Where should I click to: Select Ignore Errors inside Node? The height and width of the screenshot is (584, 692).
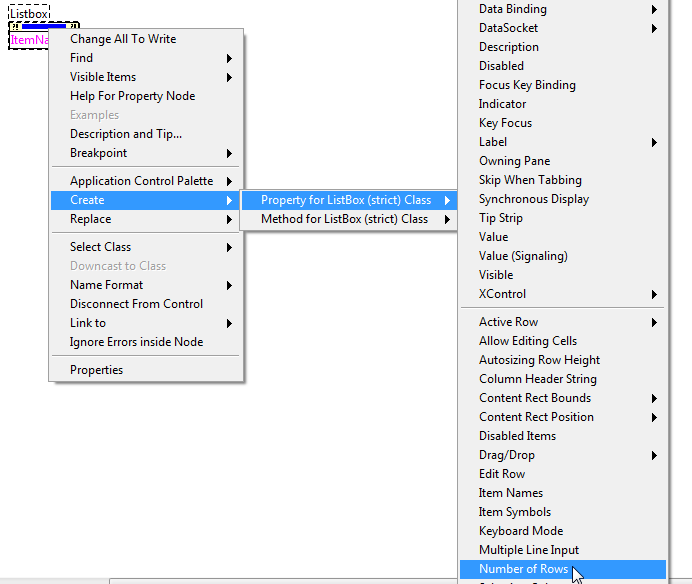[146, 342]
